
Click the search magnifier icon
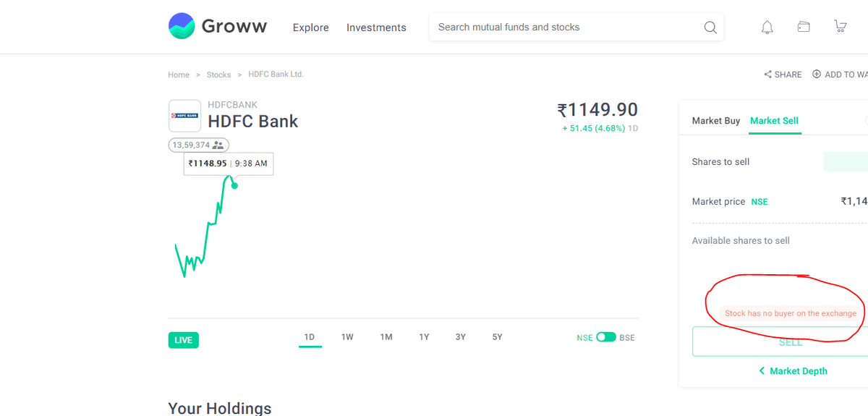[x=710, y=27]
